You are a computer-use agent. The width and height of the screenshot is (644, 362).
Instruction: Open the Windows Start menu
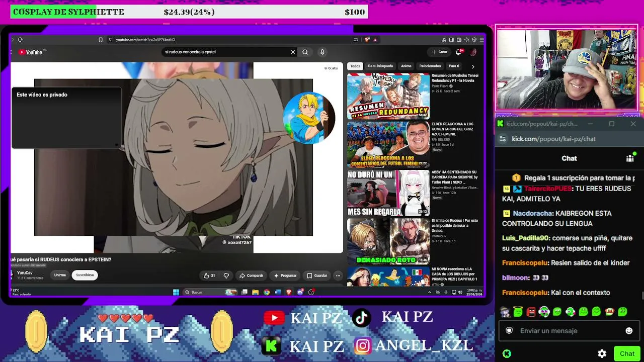176,292
